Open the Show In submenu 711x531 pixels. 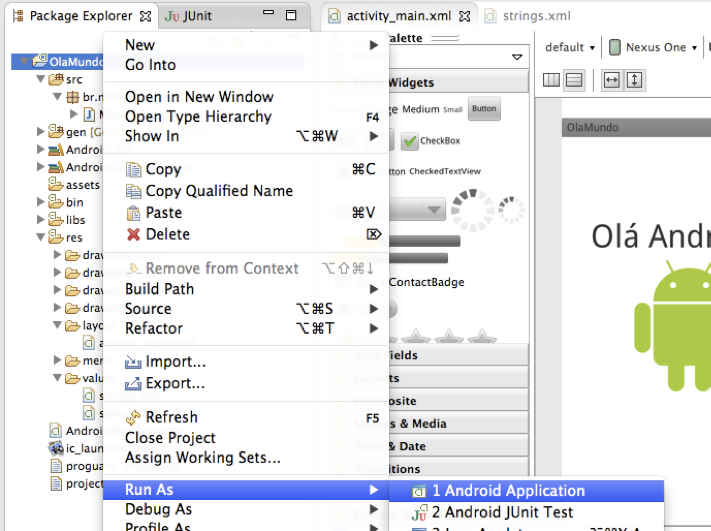click(x=246, y=136)
